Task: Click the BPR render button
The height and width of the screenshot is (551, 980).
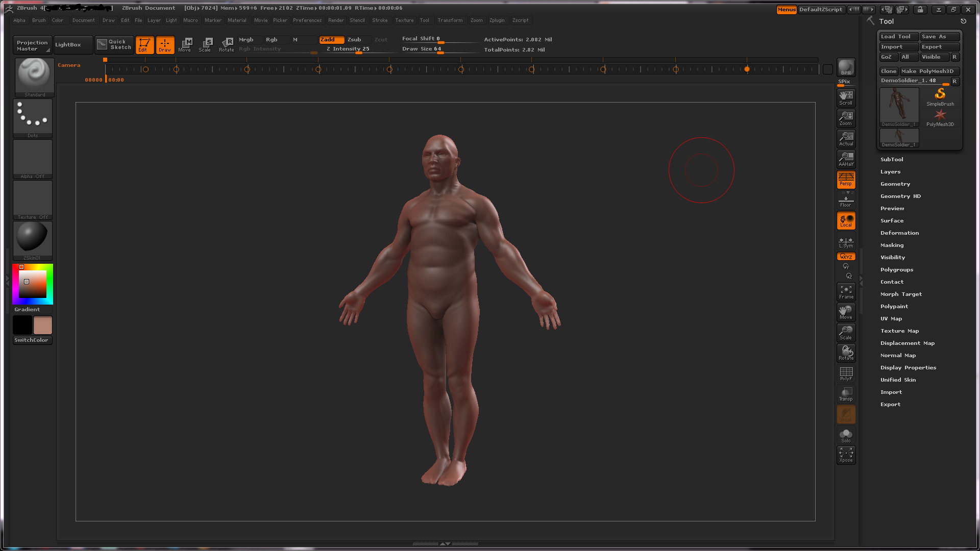Action: coord(846,67)
